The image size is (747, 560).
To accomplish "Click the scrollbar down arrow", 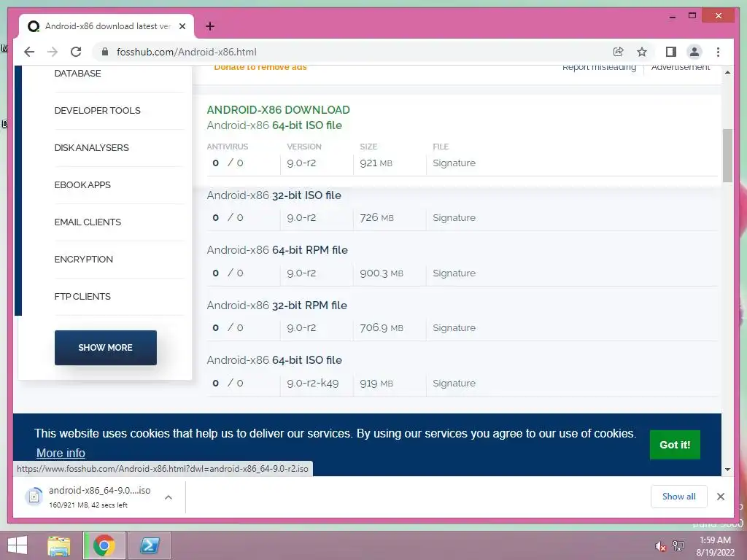I will pos(727,470).
